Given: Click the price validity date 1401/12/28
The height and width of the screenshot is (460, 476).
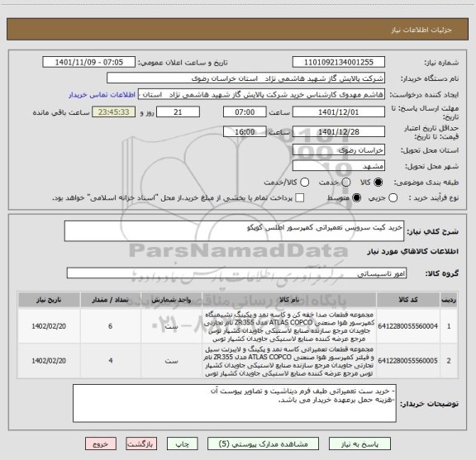Looking at the screenshot, I should pyautogui.click(x=339, y=131).
